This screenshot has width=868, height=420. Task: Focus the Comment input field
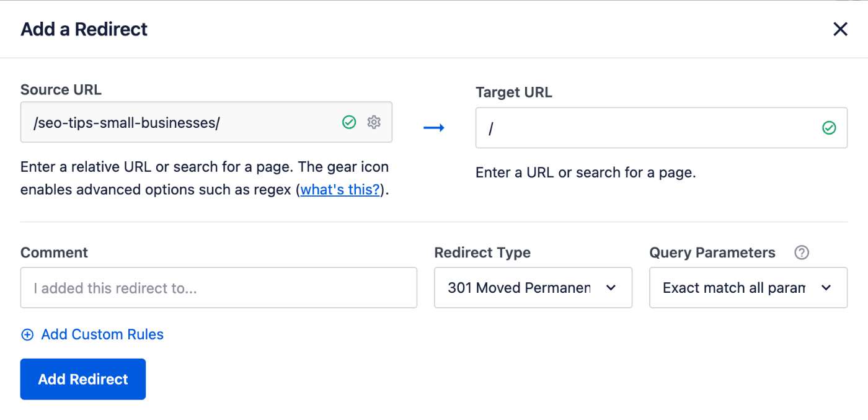(x=218, y=287)
